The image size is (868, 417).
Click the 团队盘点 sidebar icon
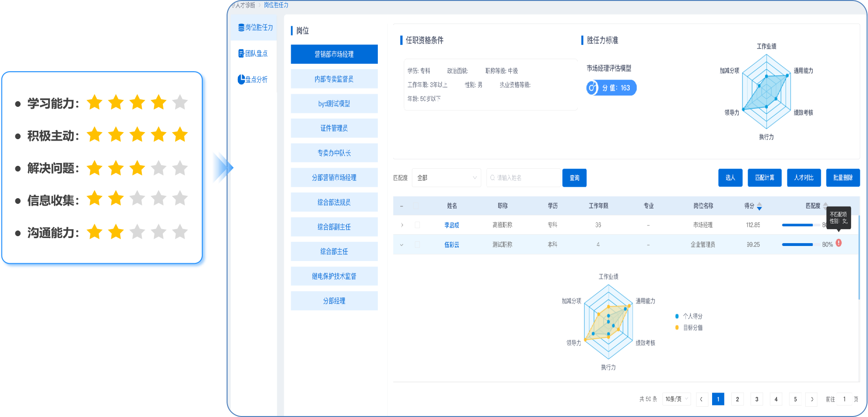click(x=241, y=53)
